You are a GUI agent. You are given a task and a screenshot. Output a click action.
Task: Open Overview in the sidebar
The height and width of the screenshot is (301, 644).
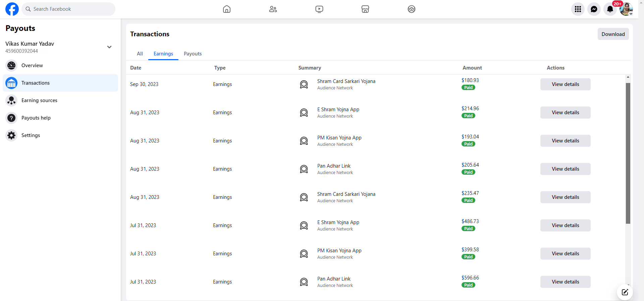(60, 66)
